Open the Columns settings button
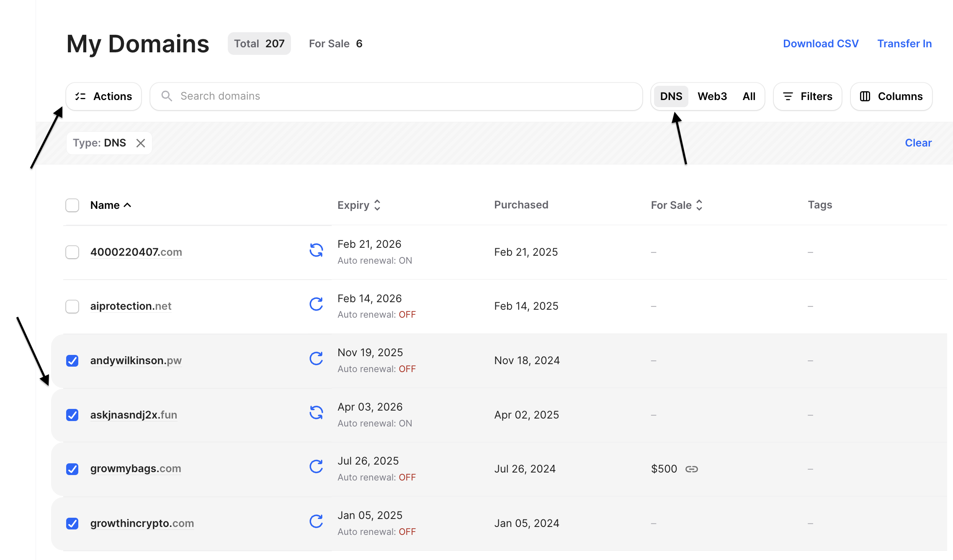953x560 pixels. (x=891, y=96)
